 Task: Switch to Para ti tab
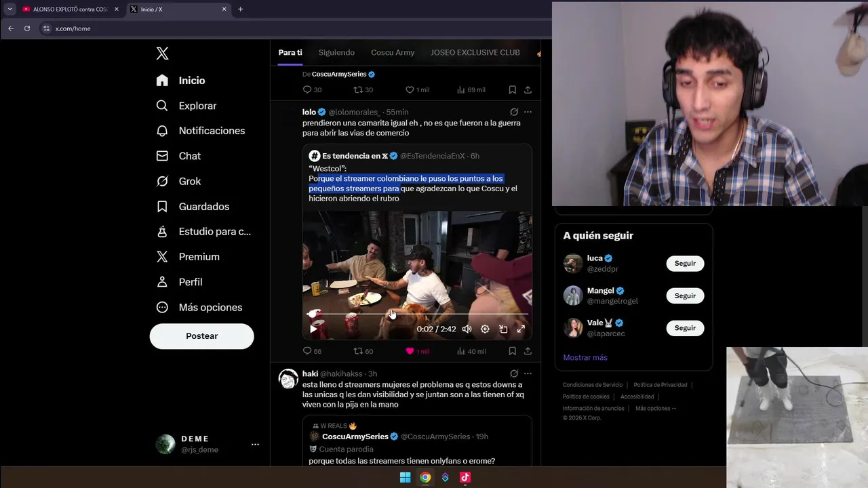[x=290, y=52]
